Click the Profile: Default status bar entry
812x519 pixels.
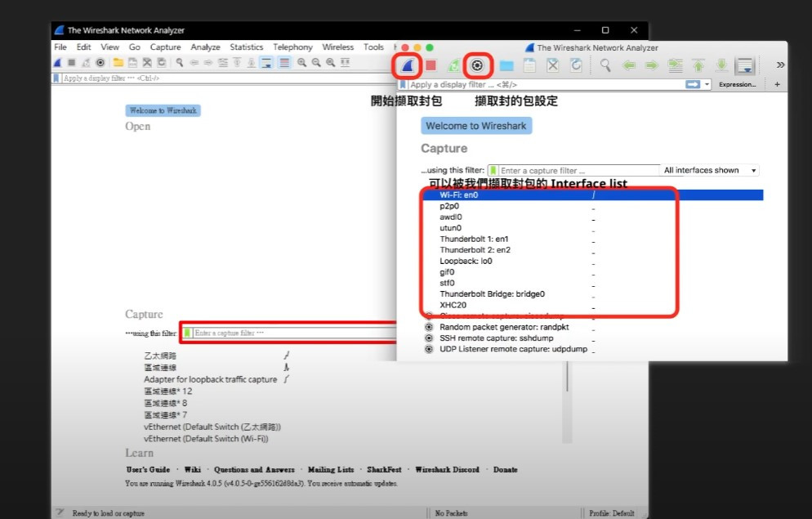612,513
